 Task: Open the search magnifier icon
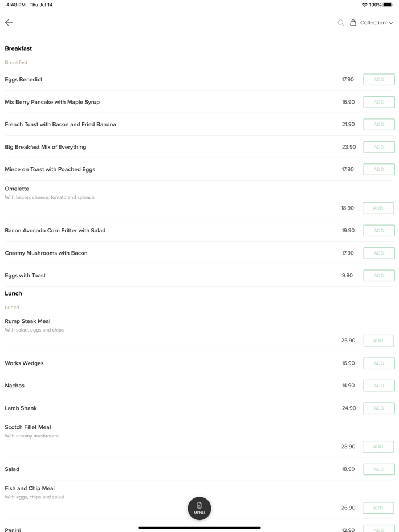[340, 23]
